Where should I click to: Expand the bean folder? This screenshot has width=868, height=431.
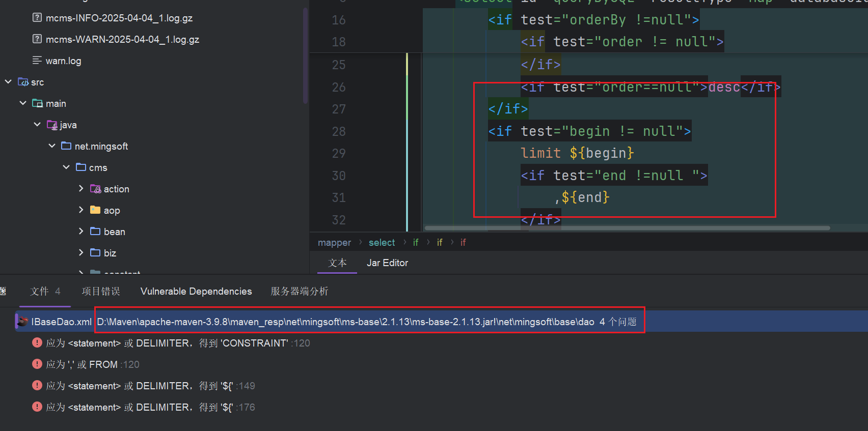81,232
